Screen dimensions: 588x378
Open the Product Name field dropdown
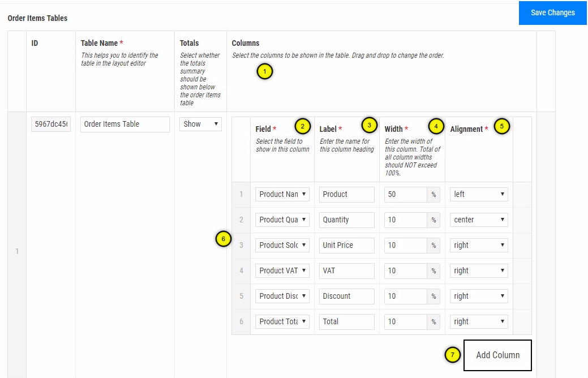point(282,194)
